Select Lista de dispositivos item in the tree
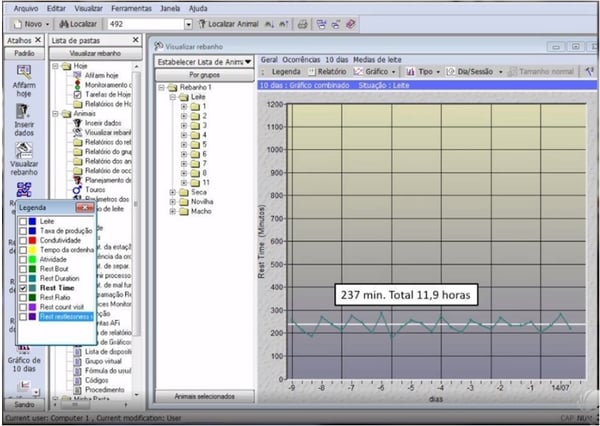Viewport: 600px width, 426px height. (108, 351)
